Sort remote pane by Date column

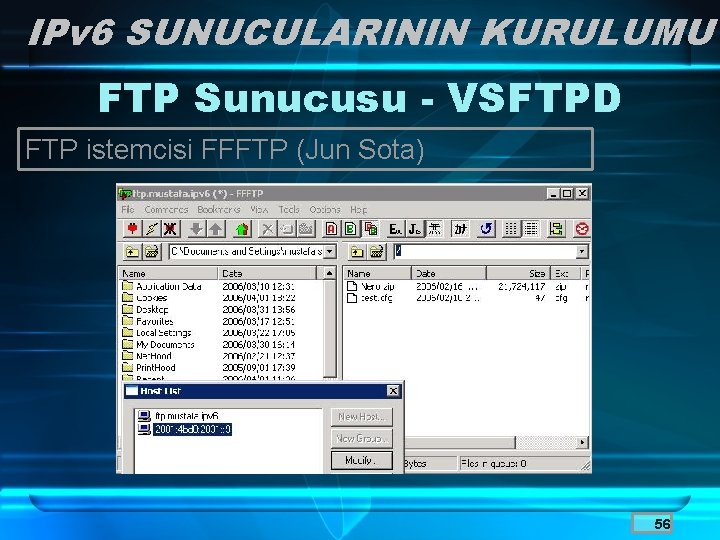tap(449, 273)
